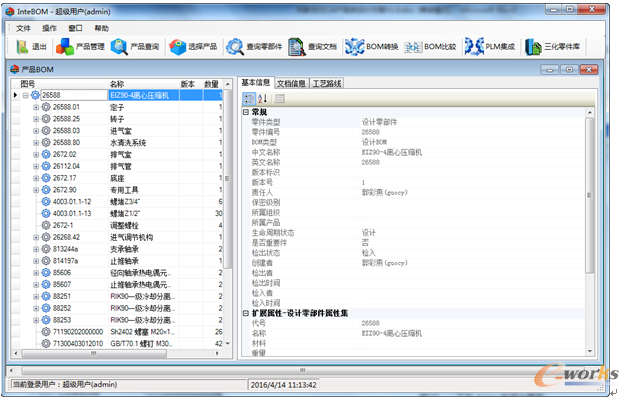The image size is (629, 397).
Task: Open the 文件 menu
Action: (23, 28)
